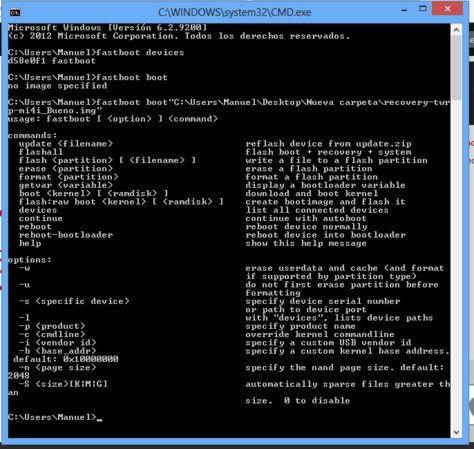474x449 pixels.
Task: Click the 'flash:raw boot' command entry
Action: [121, 202]
